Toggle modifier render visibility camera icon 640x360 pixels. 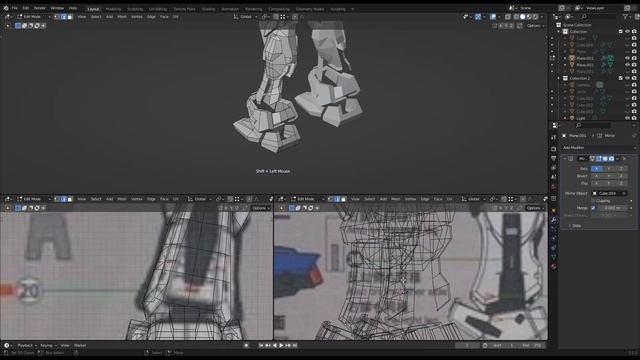coord(611,159)
